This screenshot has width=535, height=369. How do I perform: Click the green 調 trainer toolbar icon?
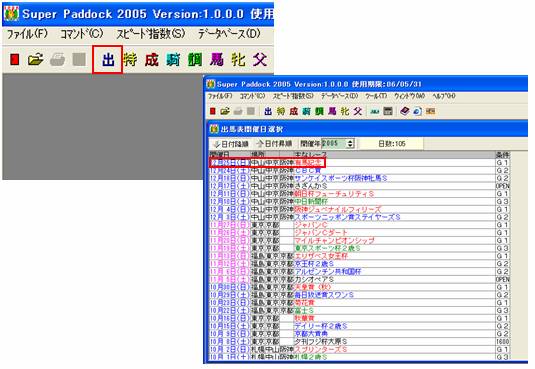click(x=194, y=60)
